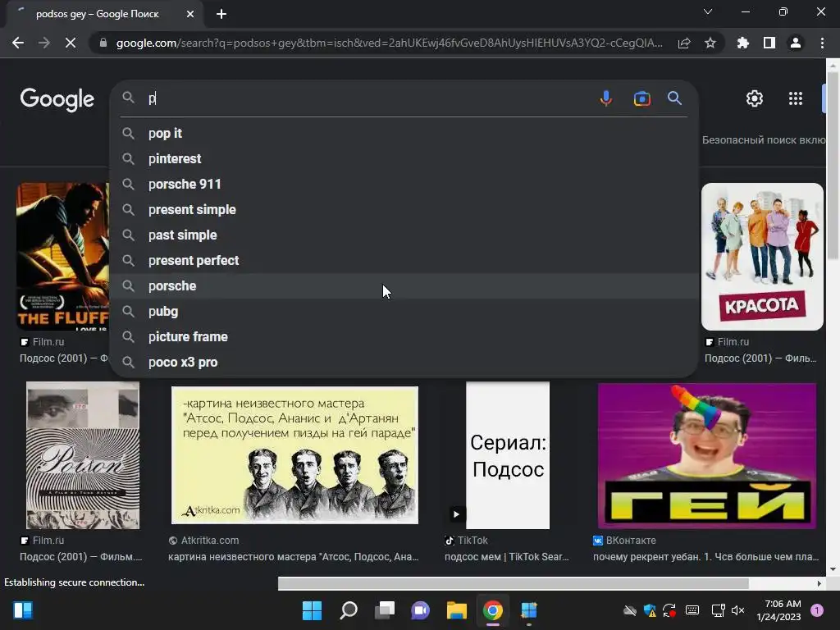840x630 pixels.
Task: Select the highlighted 'porsche' suggestion
Action: [404, 286]
